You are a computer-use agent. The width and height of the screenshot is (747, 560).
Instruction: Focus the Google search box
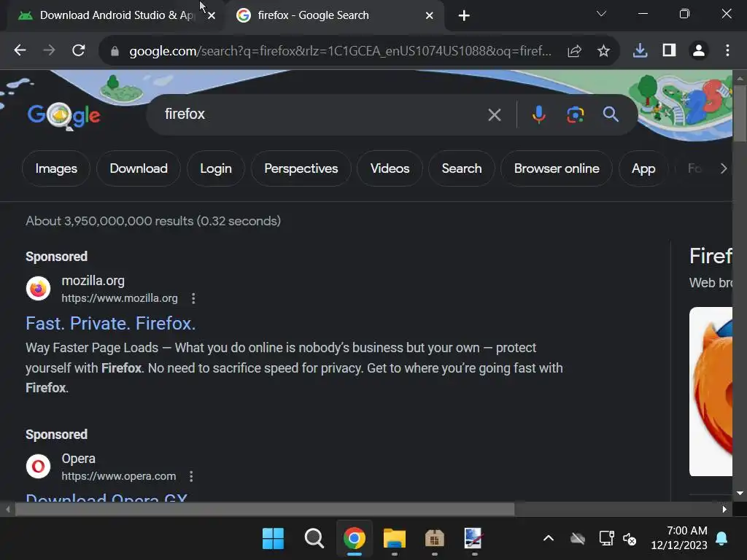tap(320, 114)
